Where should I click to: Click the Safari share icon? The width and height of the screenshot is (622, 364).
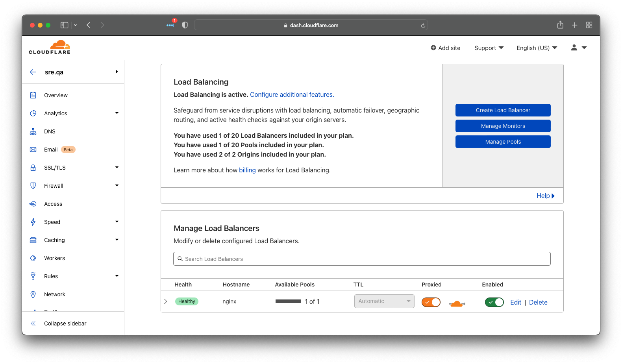(x=560, y=25)
